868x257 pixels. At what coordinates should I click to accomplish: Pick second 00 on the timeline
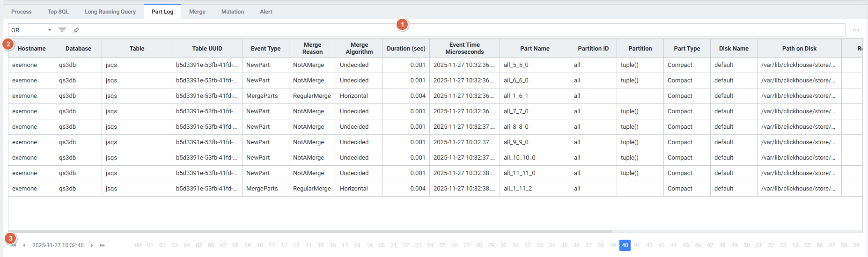click(x=138, y=245)
